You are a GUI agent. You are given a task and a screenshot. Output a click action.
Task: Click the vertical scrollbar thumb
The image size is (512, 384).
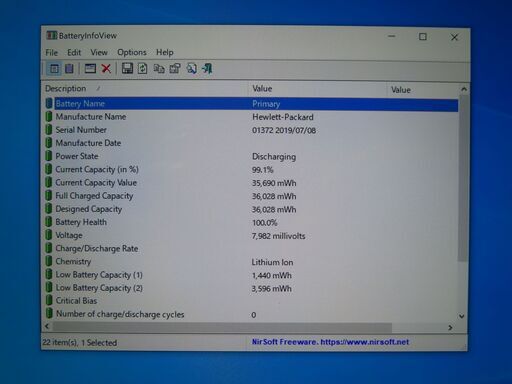click(x=463, y=178)
